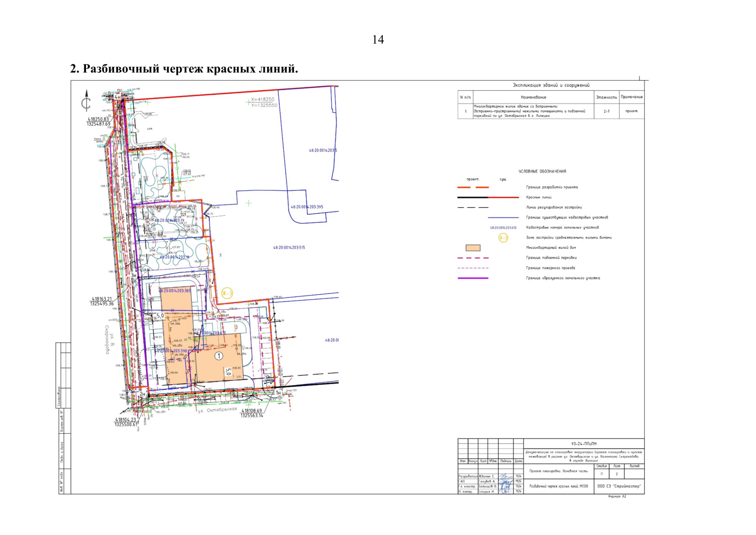Click the yellow Ж-3 zone marker on map
The image size is (756, 535).
tap(227, 293)
